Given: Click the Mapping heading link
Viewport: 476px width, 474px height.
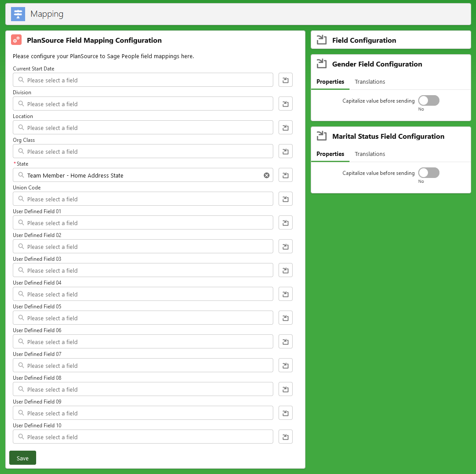Looking at the screenshot, I should coord(47,14).
